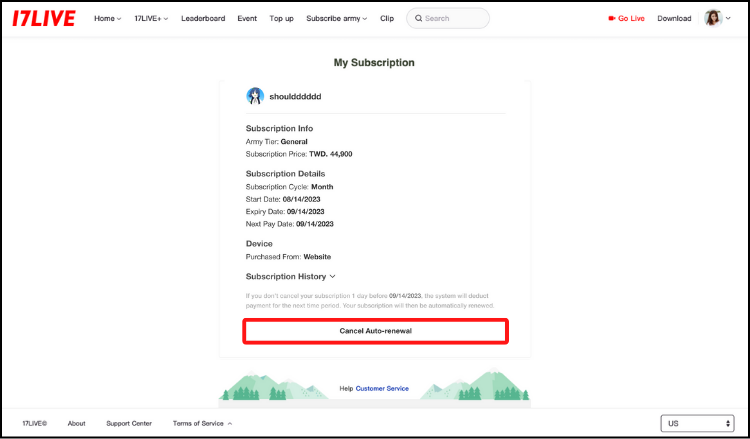Viewport: 750px width, 439px height.
Task: Click the search magnifier icon
Action: 416,18
